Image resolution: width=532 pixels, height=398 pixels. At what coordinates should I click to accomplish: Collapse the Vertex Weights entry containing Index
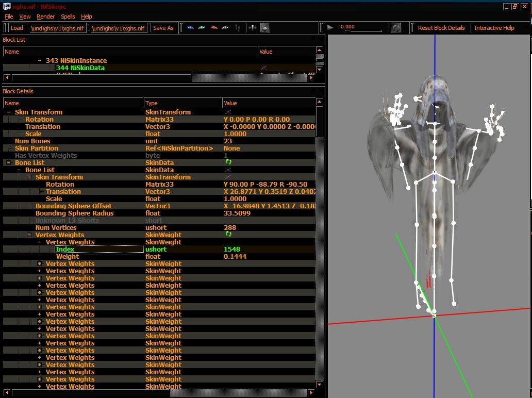[39, 242]
